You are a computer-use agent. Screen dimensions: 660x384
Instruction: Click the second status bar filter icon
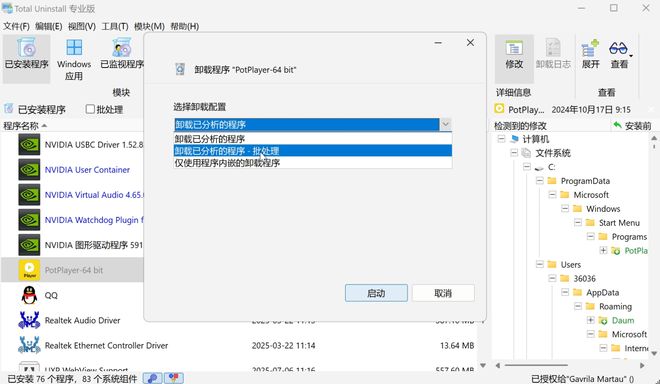(173, 378)
